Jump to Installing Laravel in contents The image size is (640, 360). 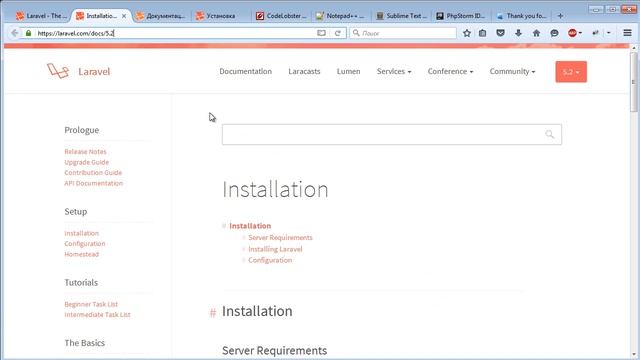point(275,249)
